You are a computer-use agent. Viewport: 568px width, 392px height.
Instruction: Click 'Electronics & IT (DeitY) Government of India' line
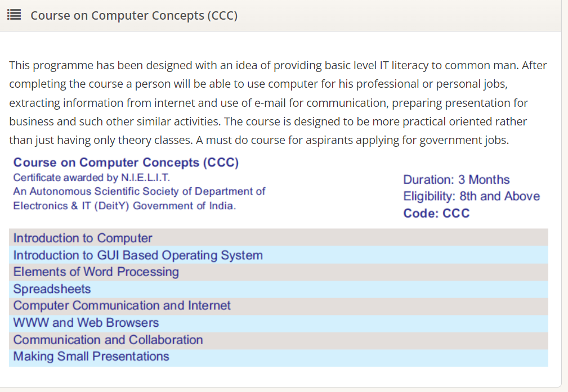pos(124,206)
